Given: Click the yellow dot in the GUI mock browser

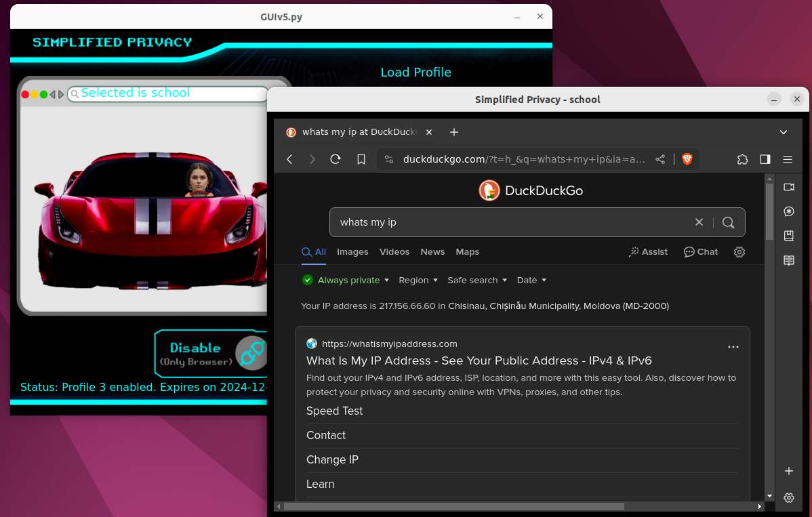Looking at the screenshot, I should pyautogui.click(x=34, y=94).
